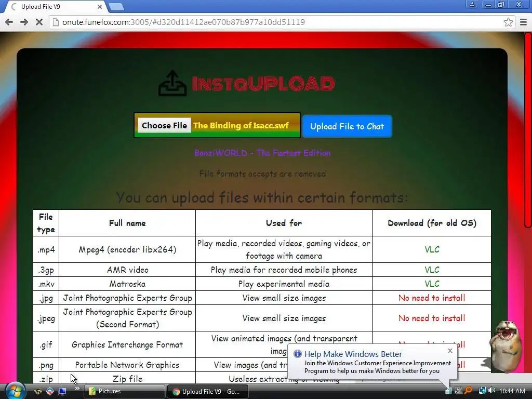Click the '.png' file type cell

(46, 365)
